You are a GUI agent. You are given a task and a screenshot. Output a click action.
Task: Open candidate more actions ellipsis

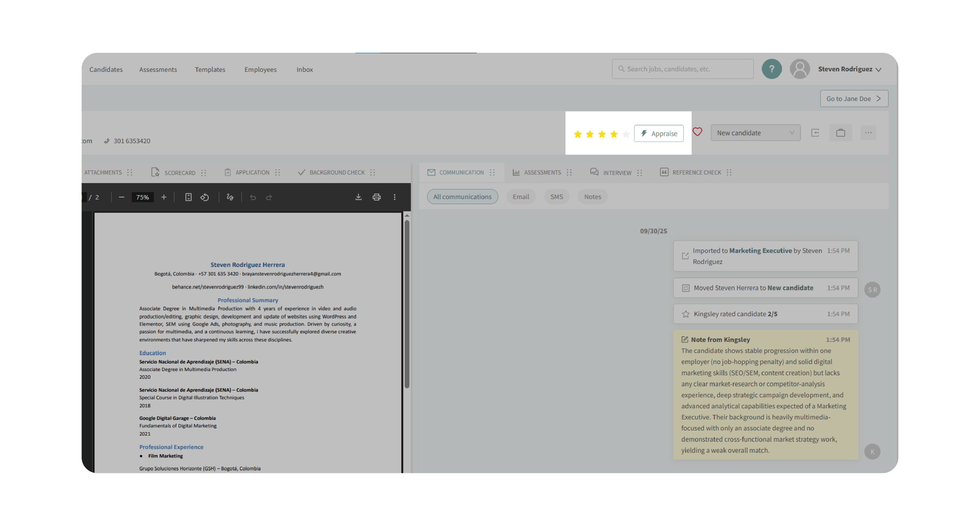click(868, 133)
